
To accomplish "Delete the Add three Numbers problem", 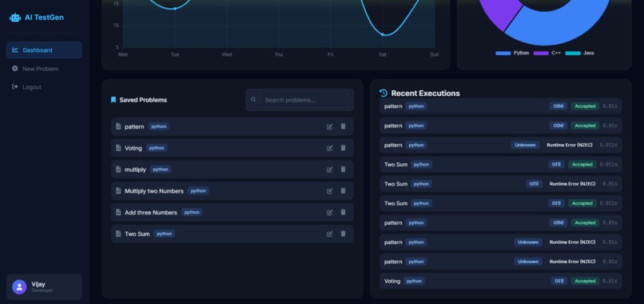I will pos(343,212).
